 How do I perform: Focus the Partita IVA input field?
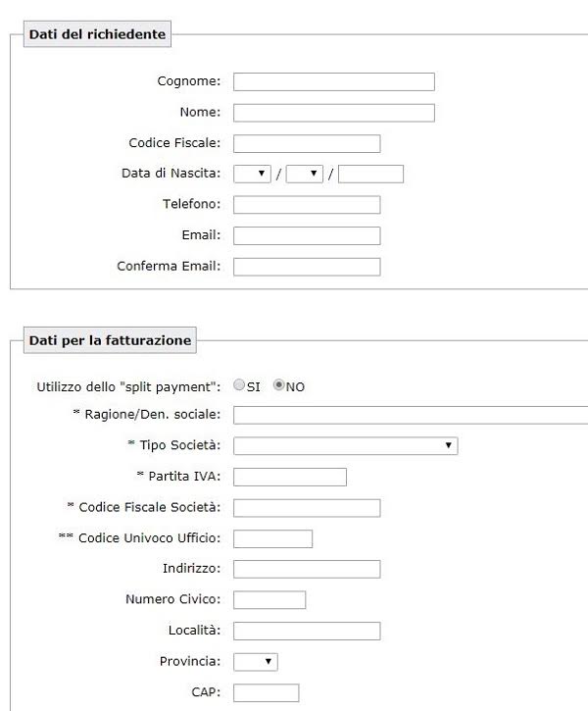(x=290, y=477)
